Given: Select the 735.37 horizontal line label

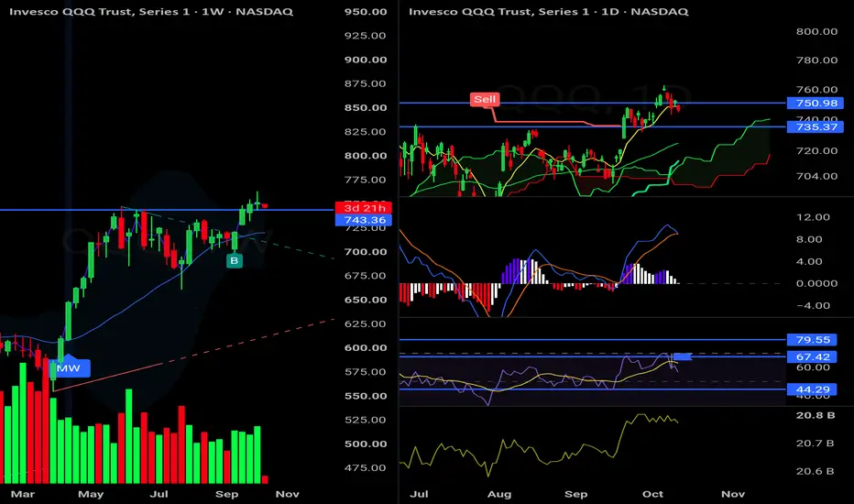Looking at the screenshot, I should tap(816, 127).
